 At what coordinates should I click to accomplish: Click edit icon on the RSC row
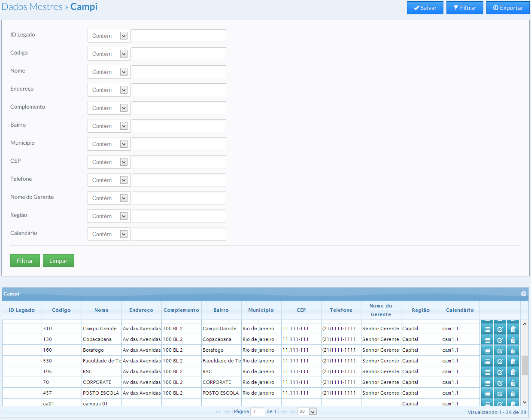click(x=500, y=372)
